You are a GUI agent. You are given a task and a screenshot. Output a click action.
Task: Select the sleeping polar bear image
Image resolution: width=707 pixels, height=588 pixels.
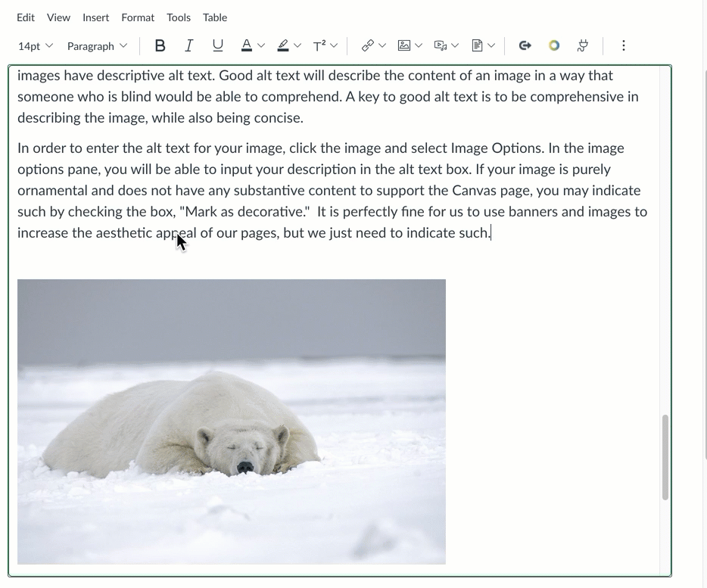pos(231,421)
